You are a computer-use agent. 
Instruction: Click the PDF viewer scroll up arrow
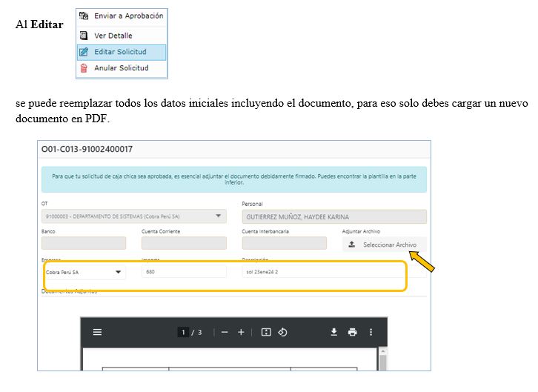(383, 351)
